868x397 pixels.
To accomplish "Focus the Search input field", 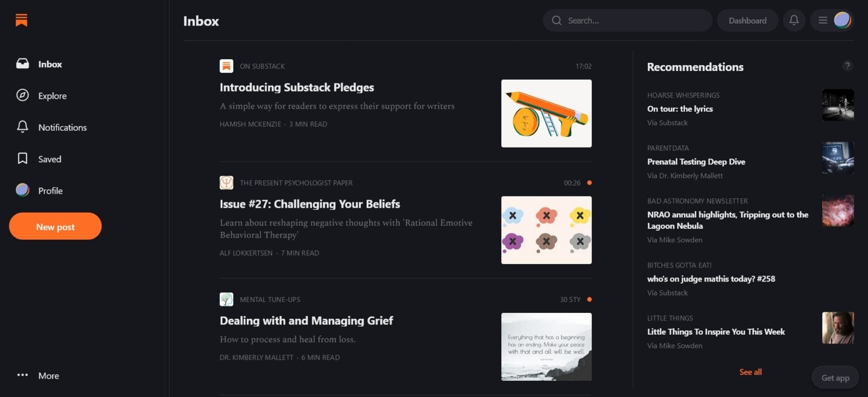I will (x=627, y=21).
